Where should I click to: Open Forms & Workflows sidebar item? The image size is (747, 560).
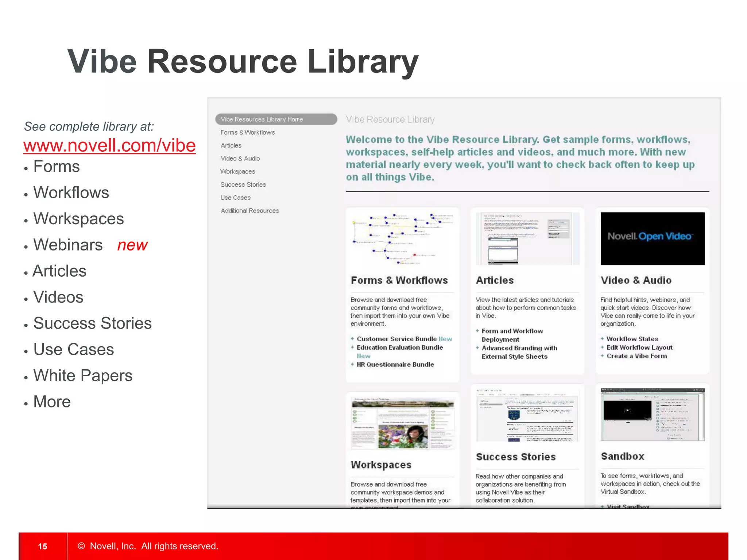point(248,132)
